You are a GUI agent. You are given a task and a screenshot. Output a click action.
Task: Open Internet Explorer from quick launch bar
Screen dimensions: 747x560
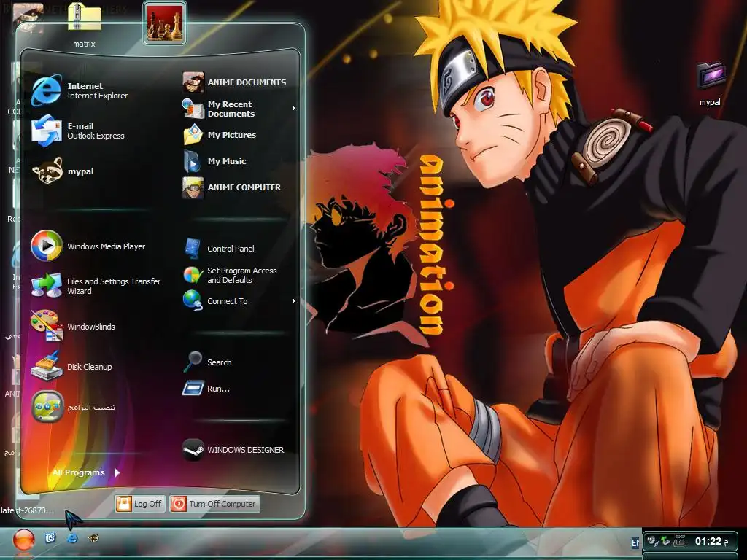tap(72, 538)
